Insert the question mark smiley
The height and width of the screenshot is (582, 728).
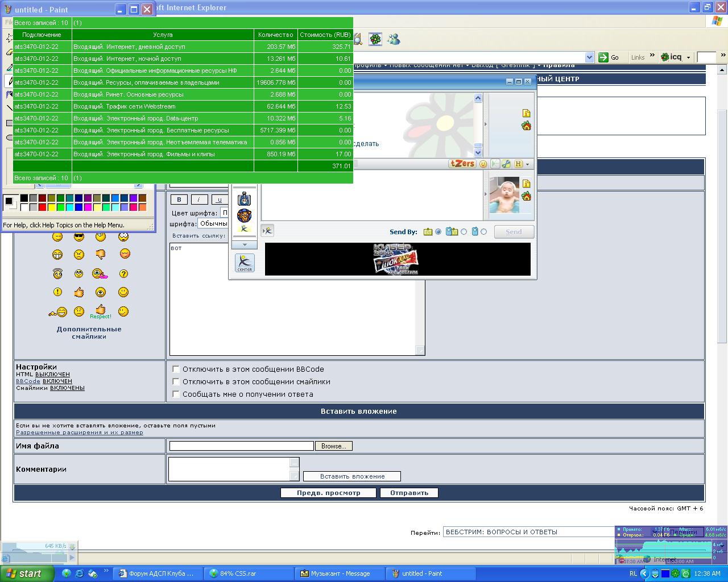123,274
